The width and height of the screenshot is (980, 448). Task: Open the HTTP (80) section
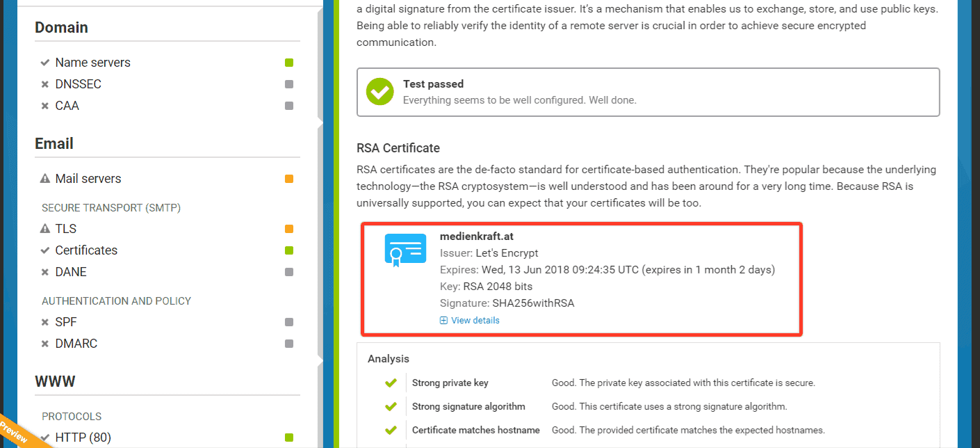(x=83, y=438)
